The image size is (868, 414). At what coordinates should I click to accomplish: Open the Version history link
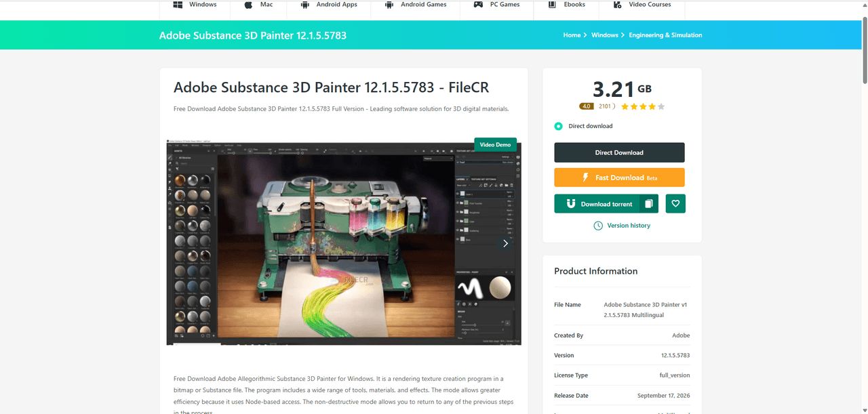622,226
